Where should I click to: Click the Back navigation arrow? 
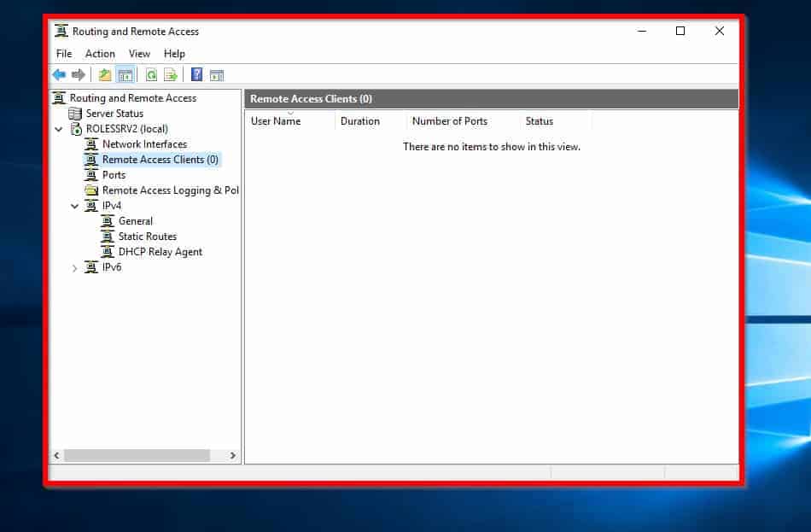(x=59, y=74)
